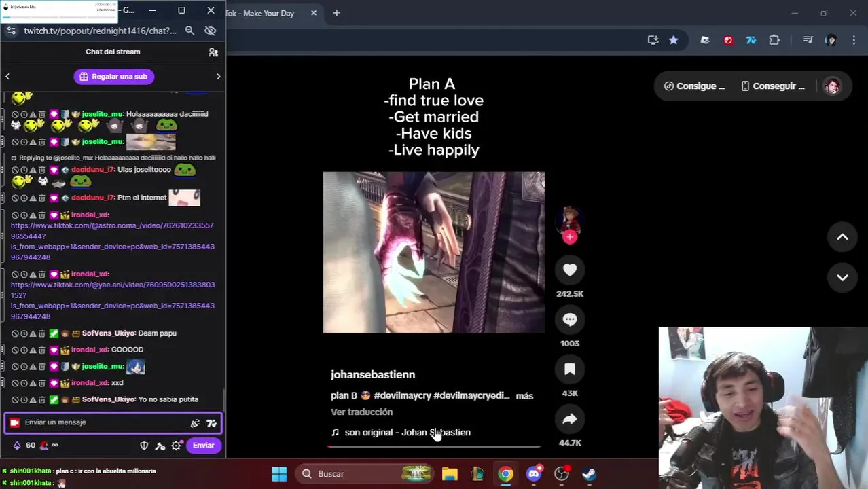This screenshot has height=489, width=868.
Task: Bookmark the TikTok video
Action: [x=570, y=369]
